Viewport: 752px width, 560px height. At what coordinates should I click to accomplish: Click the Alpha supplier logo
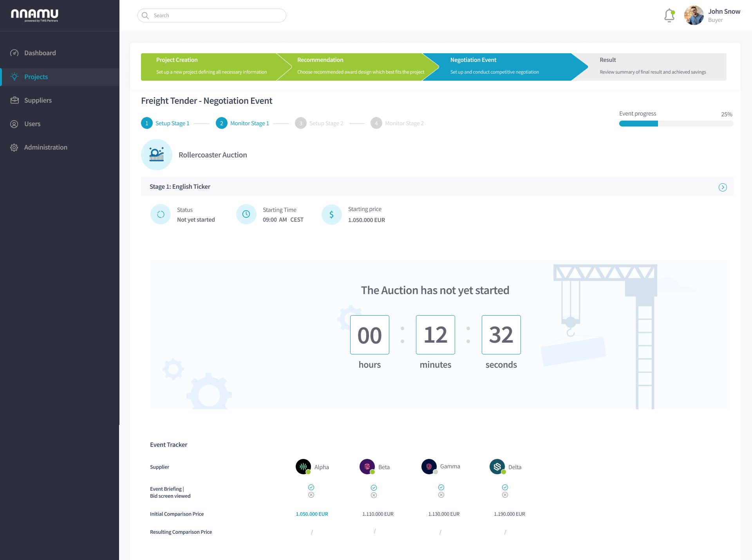click(x=303, y=466)
